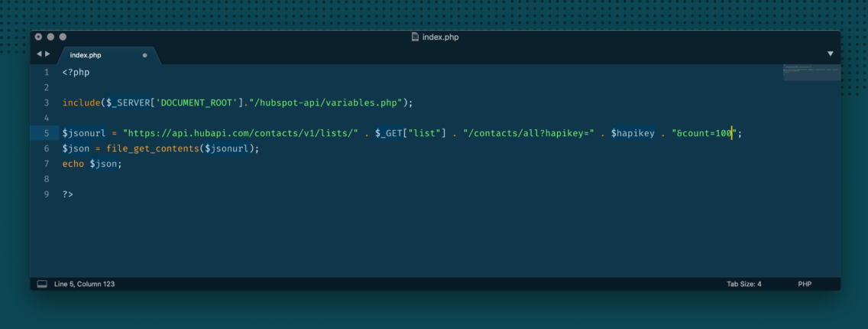Click the minimap code preview
Screen dimensions: 868x329
(x=811, y=71)
